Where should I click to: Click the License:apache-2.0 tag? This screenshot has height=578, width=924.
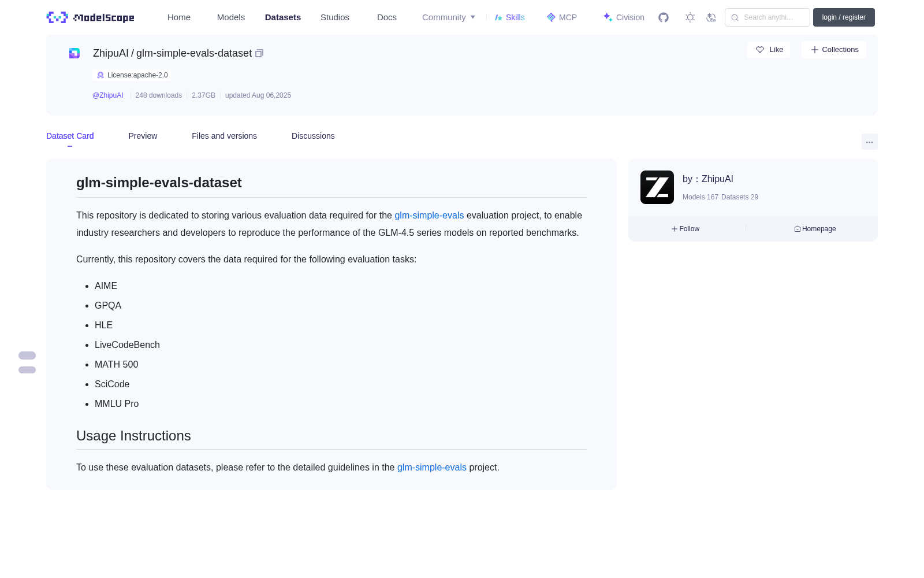[132, 75]
